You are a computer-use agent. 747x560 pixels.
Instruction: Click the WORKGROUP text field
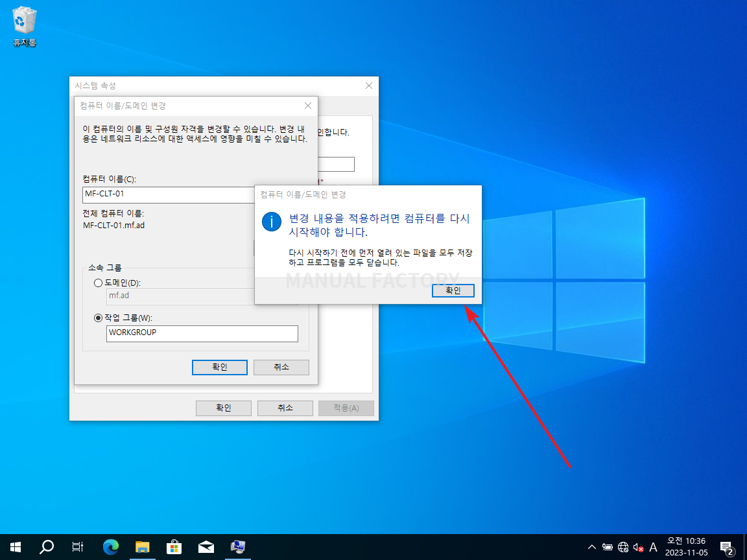(x=202, y=333)
